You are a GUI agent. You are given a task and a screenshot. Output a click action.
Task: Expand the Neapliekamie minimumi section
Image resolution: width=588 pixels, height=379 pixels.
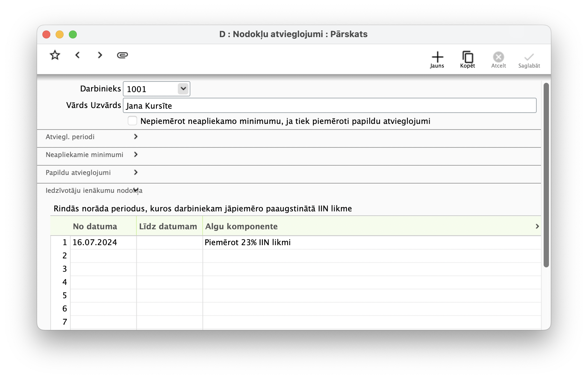tap(135, 154)
